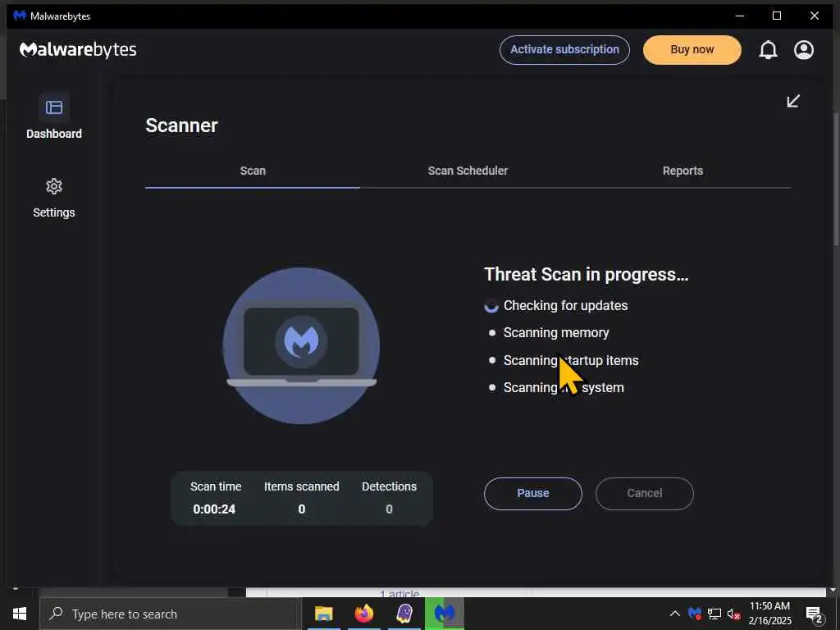This screenshot has width=840, height=630.
Task: Click the Items scanned label
Action: coord(302,486)
